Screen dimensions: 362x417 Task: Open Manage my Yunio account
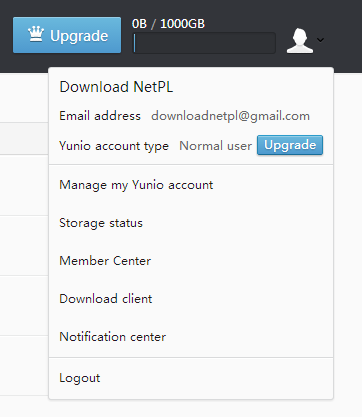coord(136,185)
